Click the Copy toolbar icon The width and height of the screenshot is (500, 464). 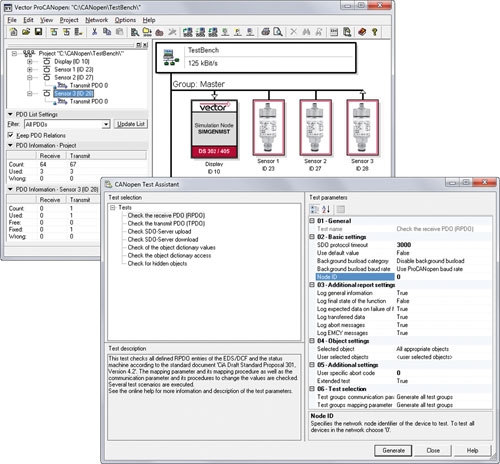pyautogui.click(x=107, y=32)
